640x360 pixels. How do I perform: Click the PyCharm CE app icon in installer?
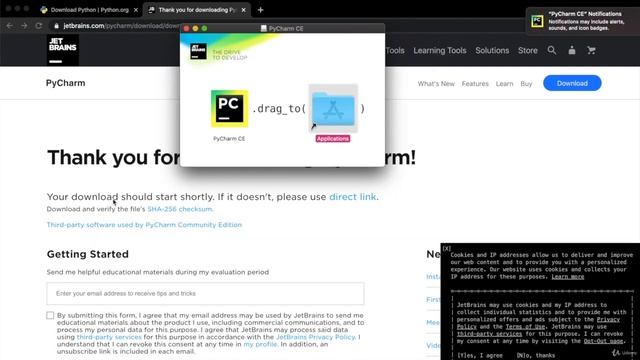coord(229,108)
